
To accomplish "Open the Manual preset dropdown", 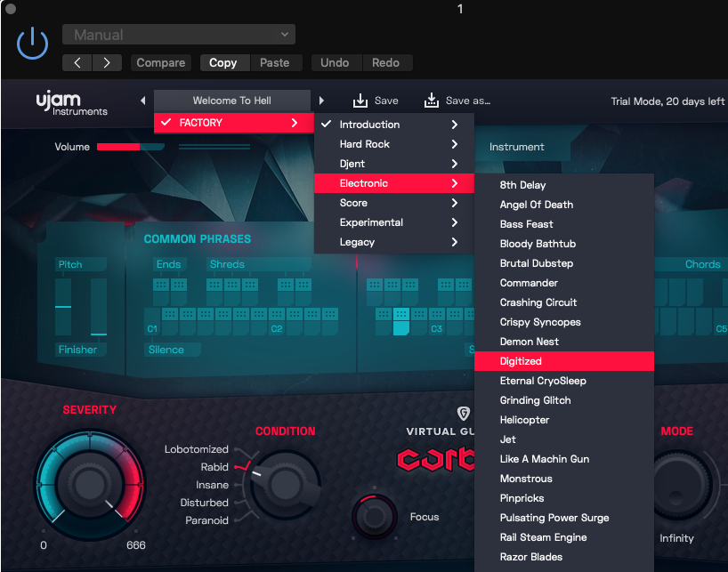I will [x=179, y=35].
